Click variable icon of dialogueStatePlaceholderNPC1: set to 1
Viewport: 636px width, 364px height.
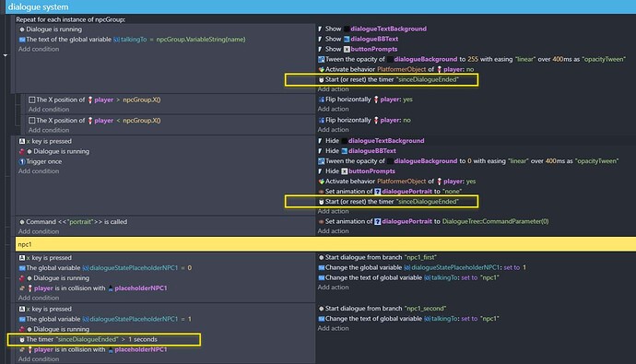pos(321,267)
